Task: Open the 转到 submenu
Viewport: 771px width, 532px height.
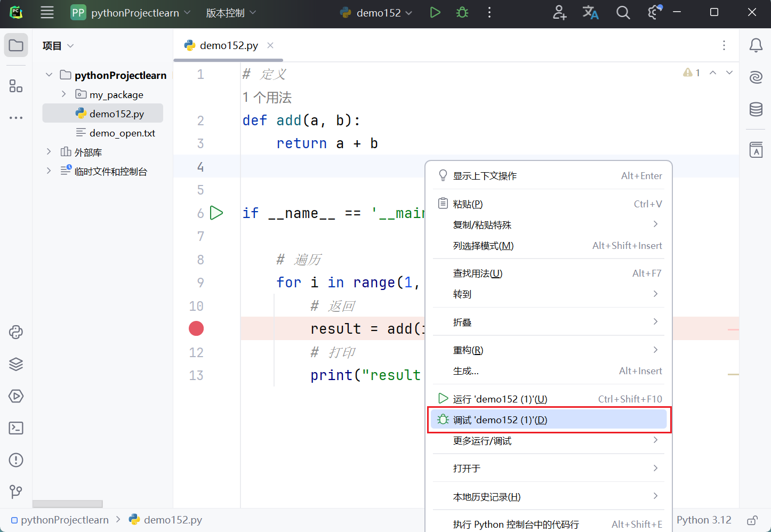Action: click(x=549, y=294)
